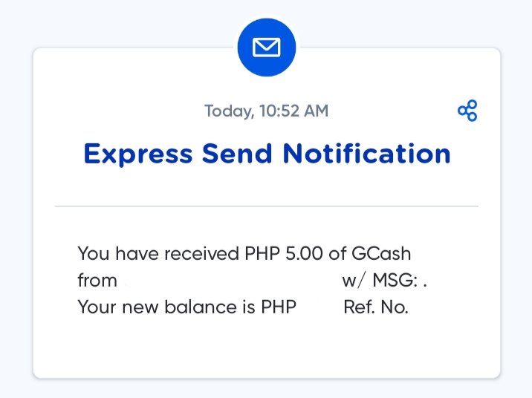
Task: Click 'Your new balance is PHP' line
Action: pyautogui.click(x=187, y=307)
